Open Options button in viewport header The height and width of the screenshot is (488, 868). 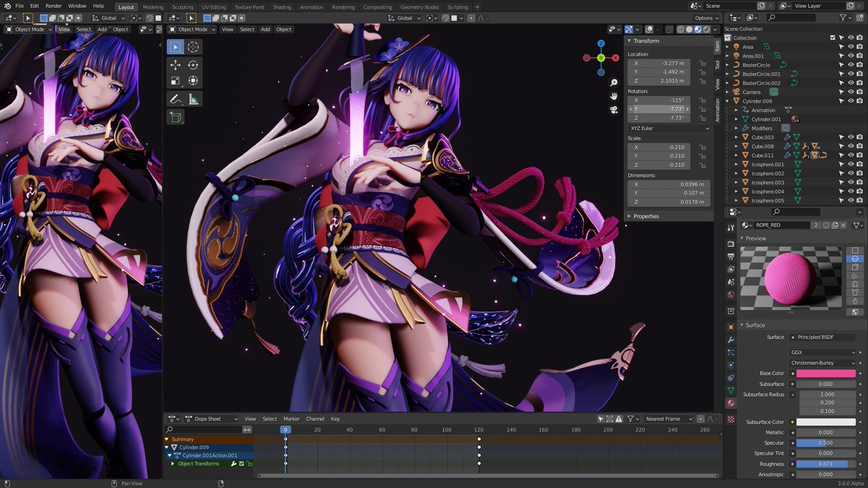pyautogui.click(x=707, y=18)
